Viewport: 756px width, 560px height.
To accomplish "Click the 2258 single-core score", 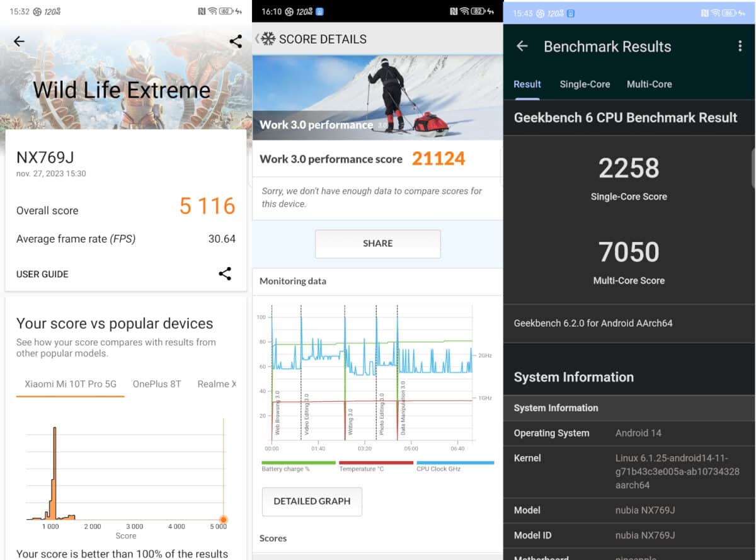I will 629,168.
